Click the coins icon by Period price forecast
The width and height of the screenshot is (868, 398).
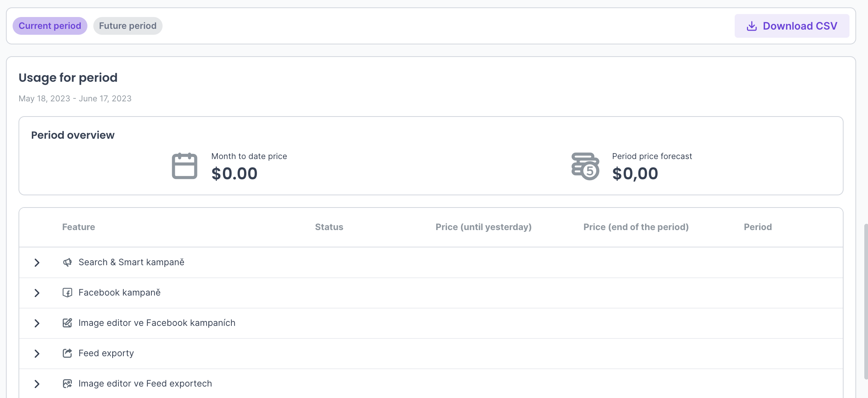[x=585, y=166]
